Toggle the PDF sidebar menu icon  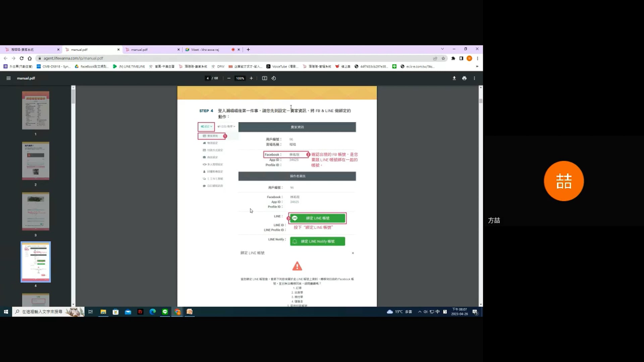point(8,78)
